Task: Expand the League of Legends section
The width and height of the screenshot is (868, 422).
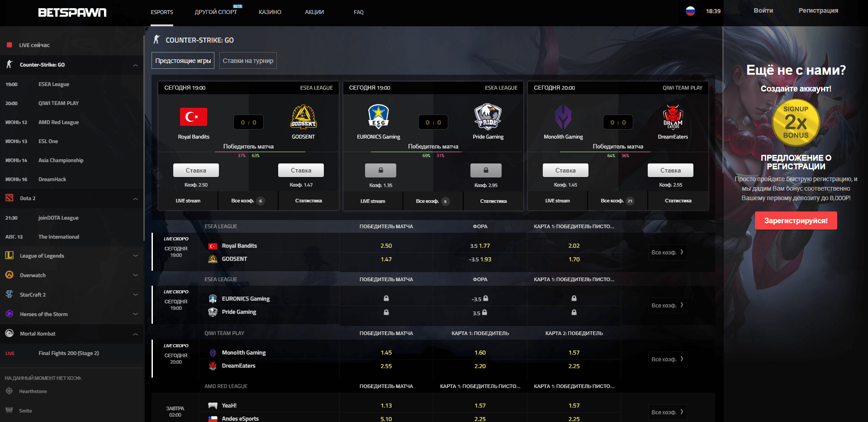Action: pyautogui.click(x=135, y=255)
